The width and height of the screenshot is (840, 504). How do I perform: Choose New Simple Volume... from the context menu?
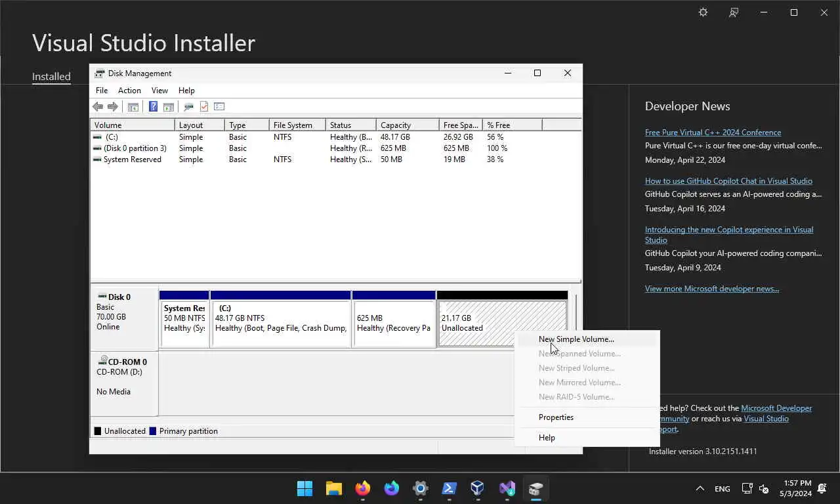click(x=587, y=339)
